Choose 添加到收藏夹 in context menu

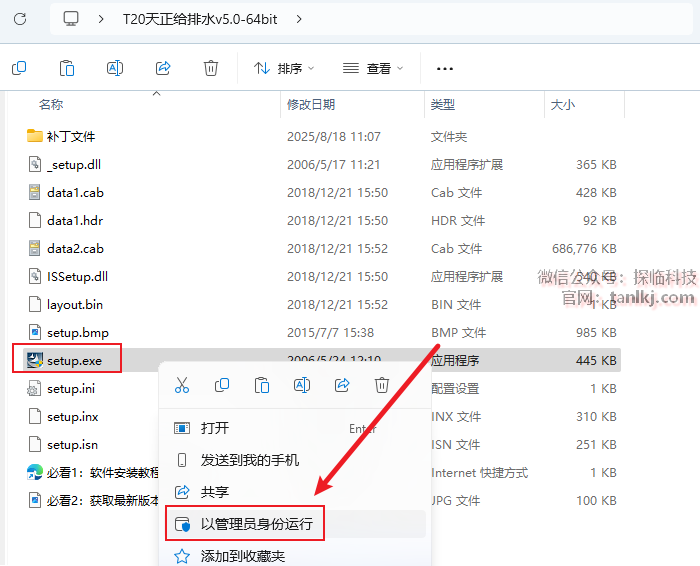coord(295,556)
